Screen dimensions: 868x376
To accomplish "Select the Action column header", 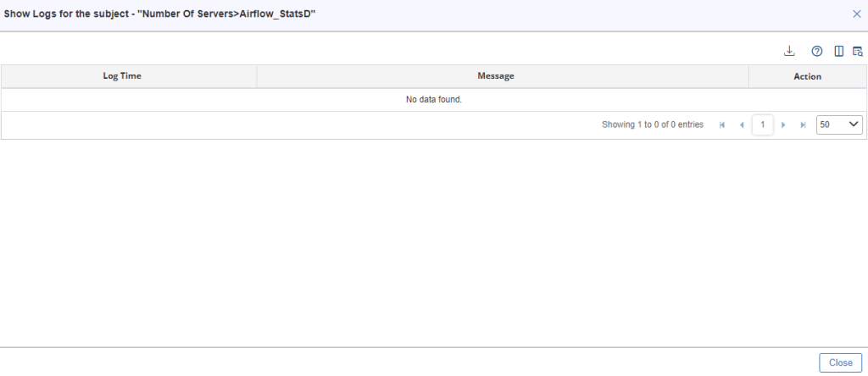I will (808, 76).
